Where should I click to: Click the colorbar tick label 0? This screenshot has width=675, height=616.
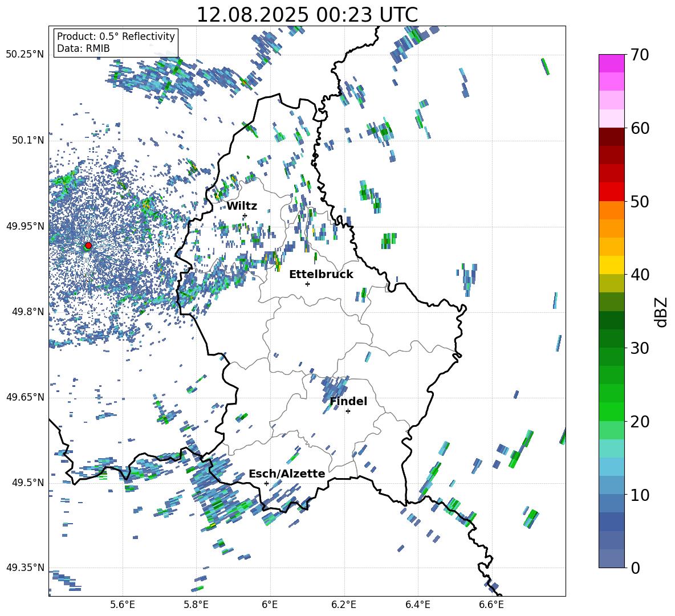pyautogui.click(x=635, y=568)
